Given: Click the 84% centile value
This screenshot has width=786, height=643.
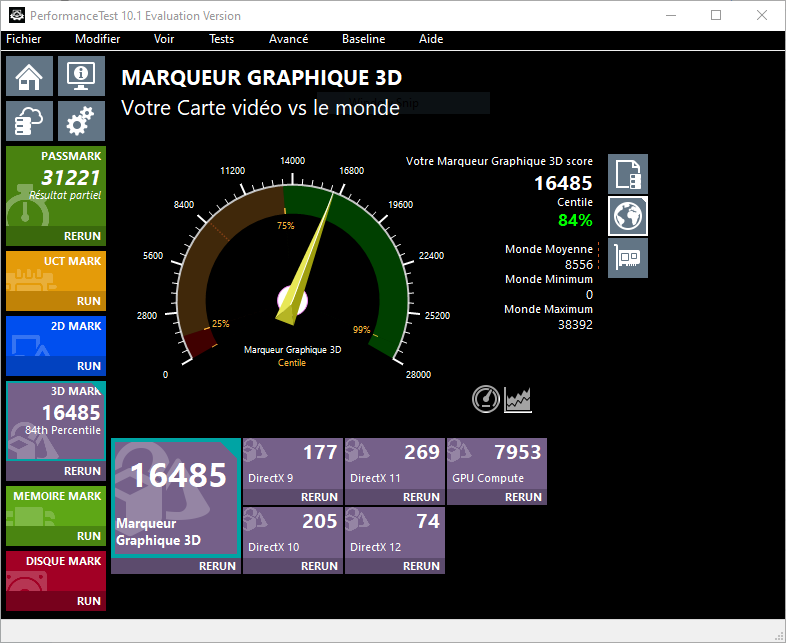Looking at the screenshot, I should pos(575,220).
